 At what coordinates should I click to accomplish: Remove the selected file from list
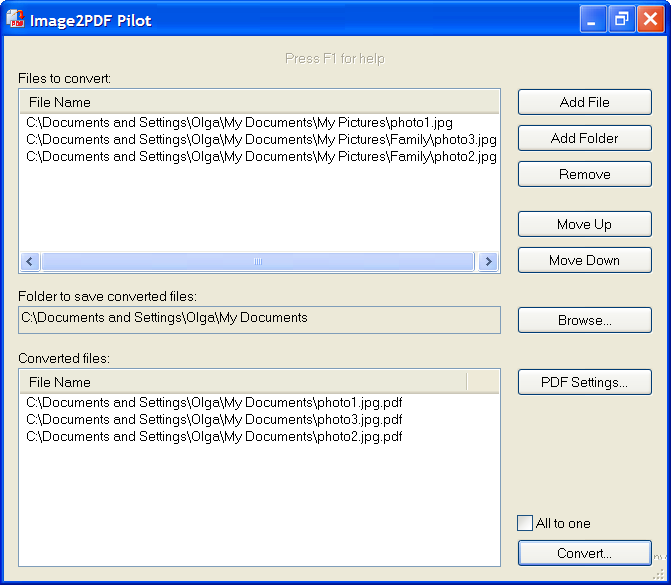point(585,174)
